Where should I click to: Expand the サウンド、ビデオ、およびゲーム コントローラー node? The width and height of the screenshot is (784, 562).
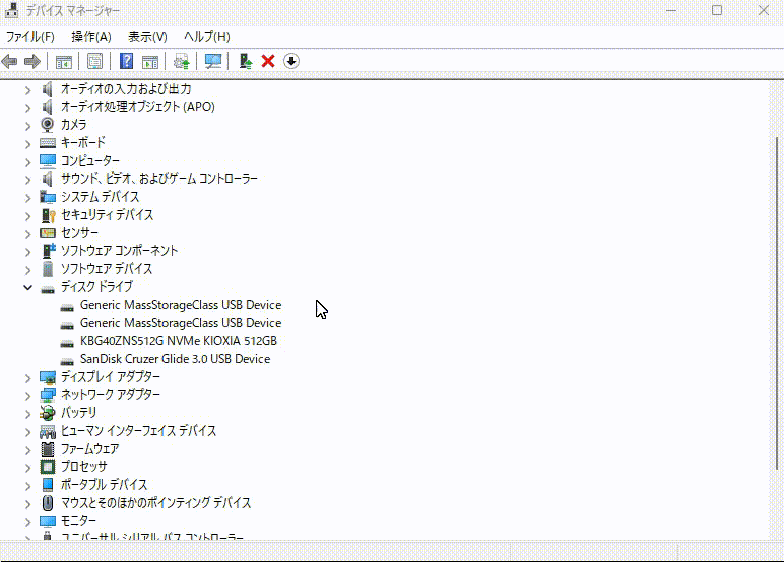click(28, 180)
